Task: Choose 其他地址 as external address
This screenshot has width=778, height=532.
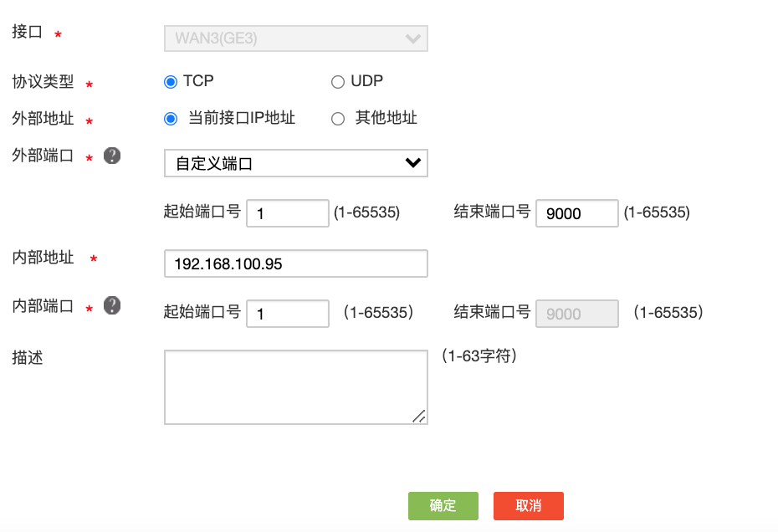Action: [x=338, y=119]
